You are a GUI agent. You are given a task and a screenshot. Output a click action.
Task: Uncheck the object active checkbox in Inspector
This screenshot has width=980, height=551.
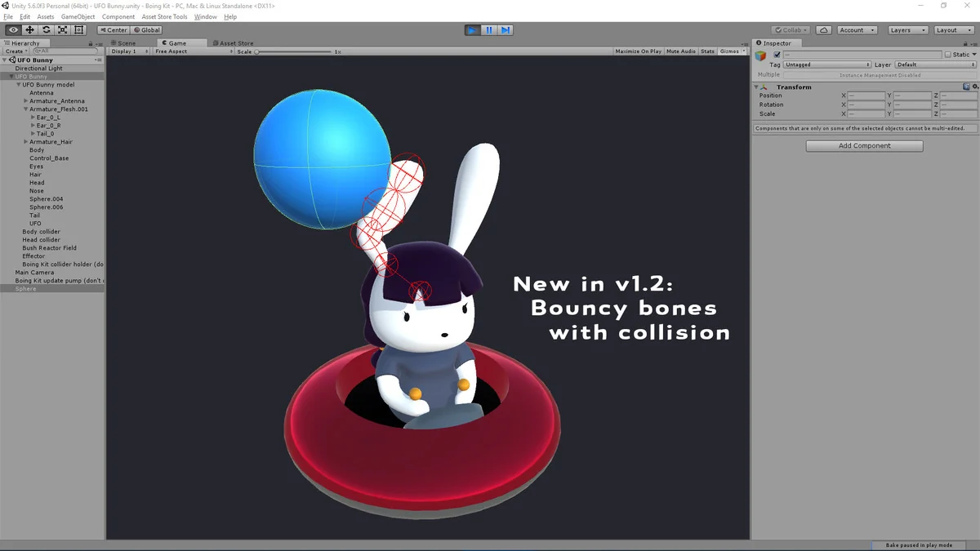pyautogui.click(x=777, y=55)
